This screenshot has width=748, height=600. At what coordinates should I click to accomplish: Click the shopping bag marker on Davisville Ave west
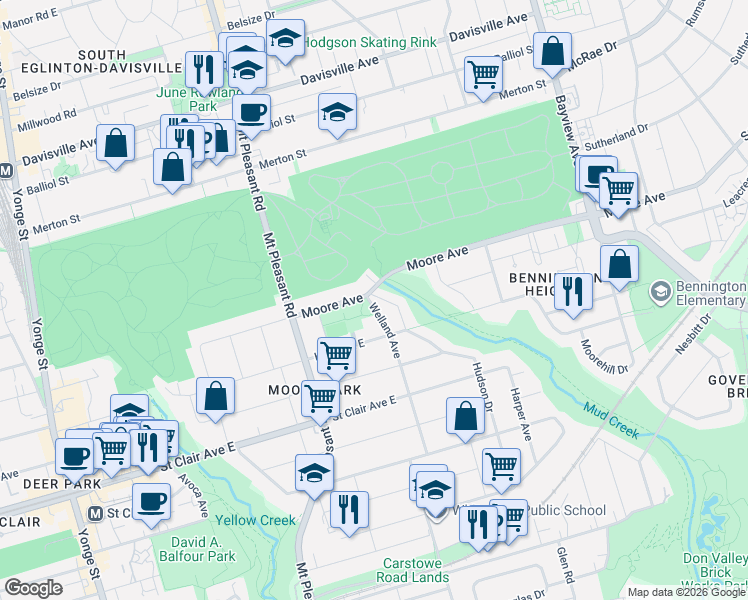pyautogui.click(x=115, y=144)
